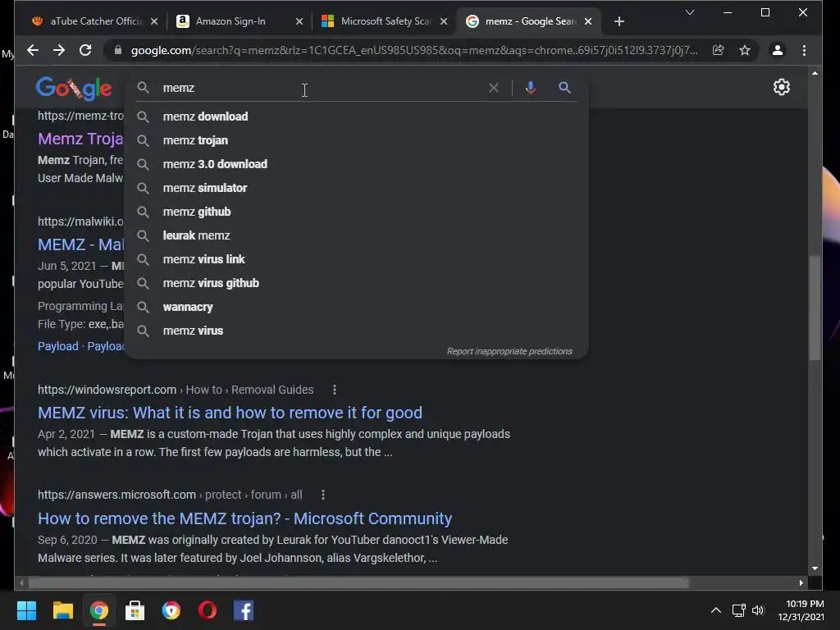The height and width of the screenshot is (630, 840).
Task: Show hidden system tray icons
Action: (715, 610)
